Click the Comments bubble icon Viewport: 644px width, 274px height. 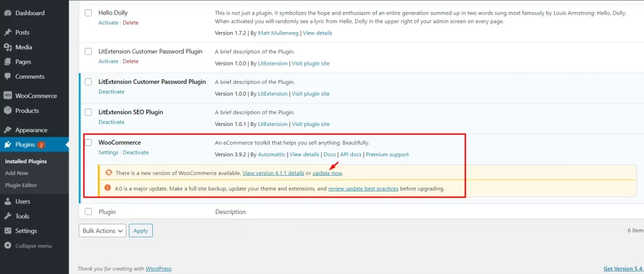click(x=8, y=76)
